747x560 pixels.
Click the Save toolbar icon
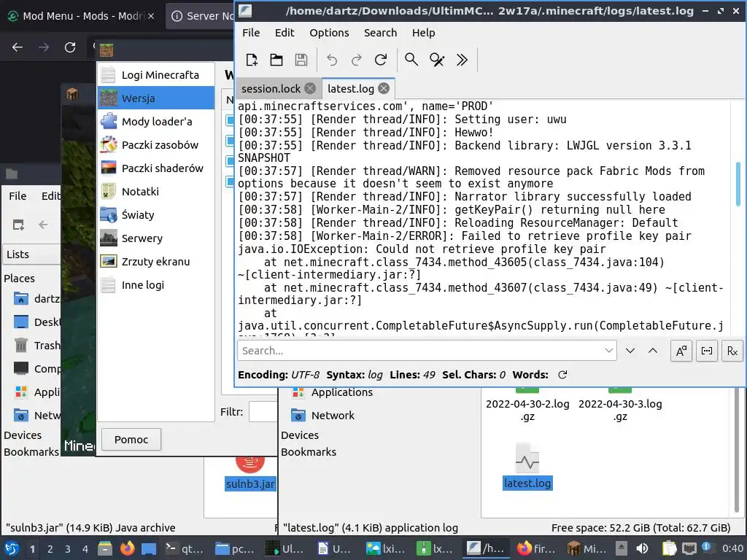click(x=301, y=60)
